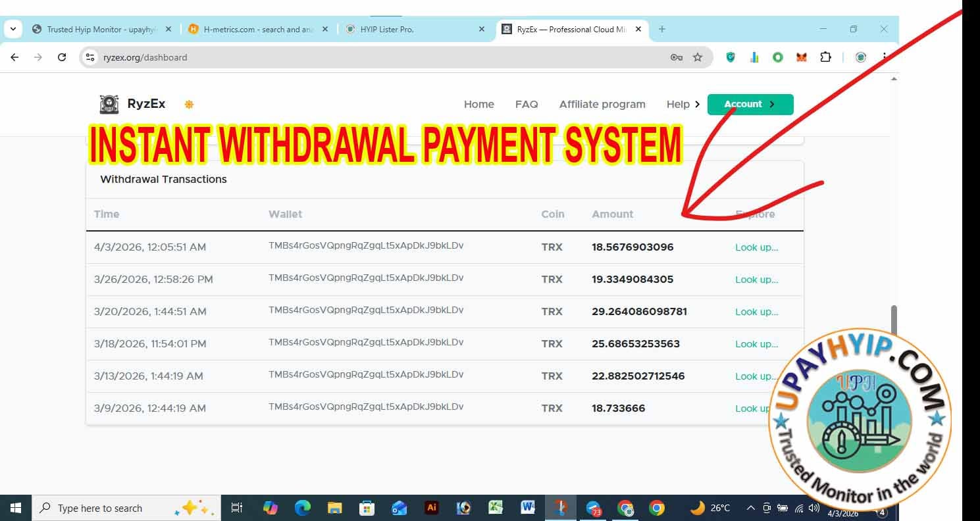Open the FAQ page

(527, 104)
